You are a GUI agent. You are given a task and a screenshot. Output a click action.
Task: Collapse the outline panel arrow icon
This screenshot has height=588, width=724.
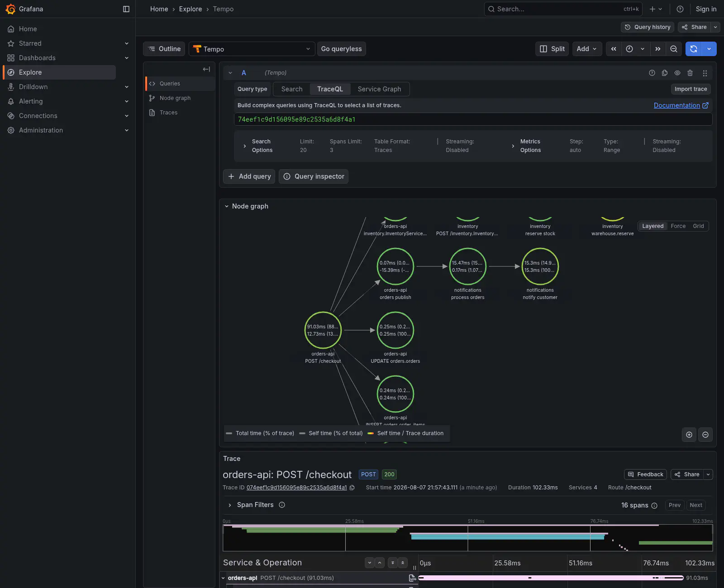point(206,69)
